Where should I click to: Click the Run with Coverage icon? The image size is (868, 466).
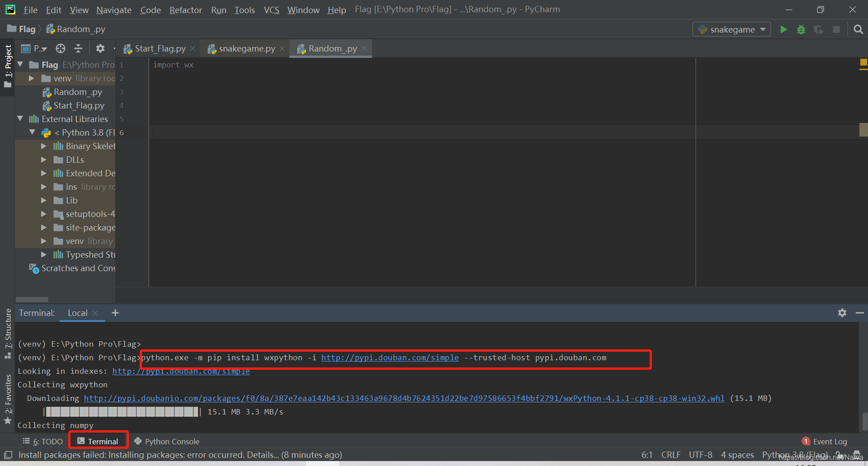tap(819, 29)
